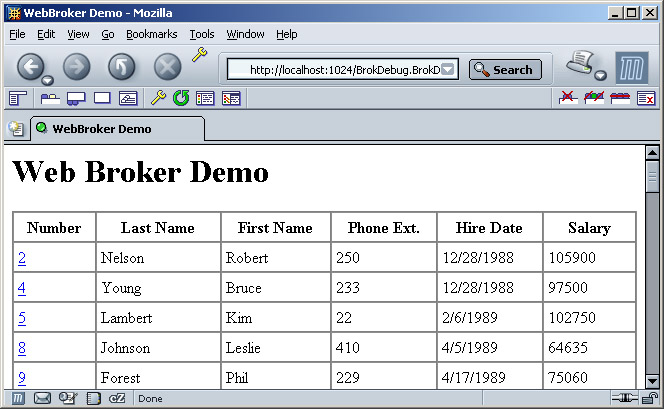
Task: Click the security lock icon in status bar
Action: [650, 398]
